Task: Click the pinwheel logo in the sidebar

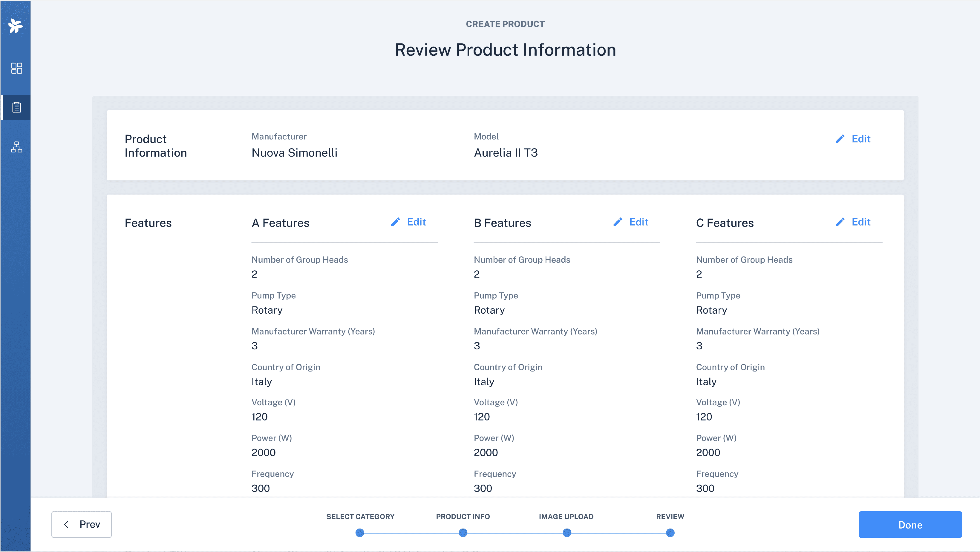Action: pyautogui.click(x=16, y=25)
